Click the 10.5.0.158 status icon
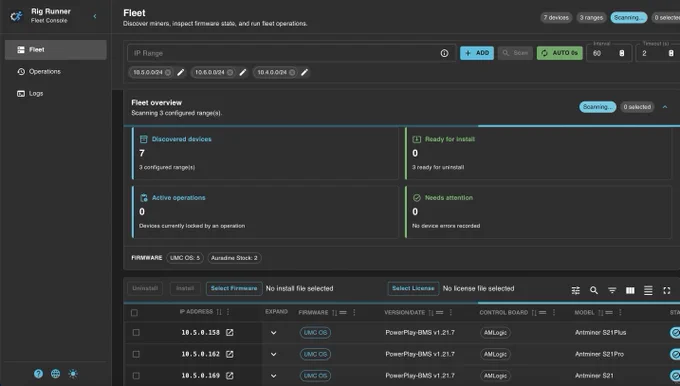Screen dimensions: 680x386 tap(675, 333)
